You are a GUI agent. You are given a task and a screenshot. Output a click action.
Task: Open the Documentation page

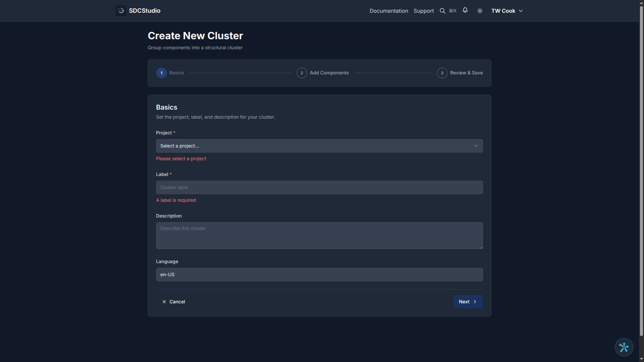pyautogui.click(x=388, y=11)
